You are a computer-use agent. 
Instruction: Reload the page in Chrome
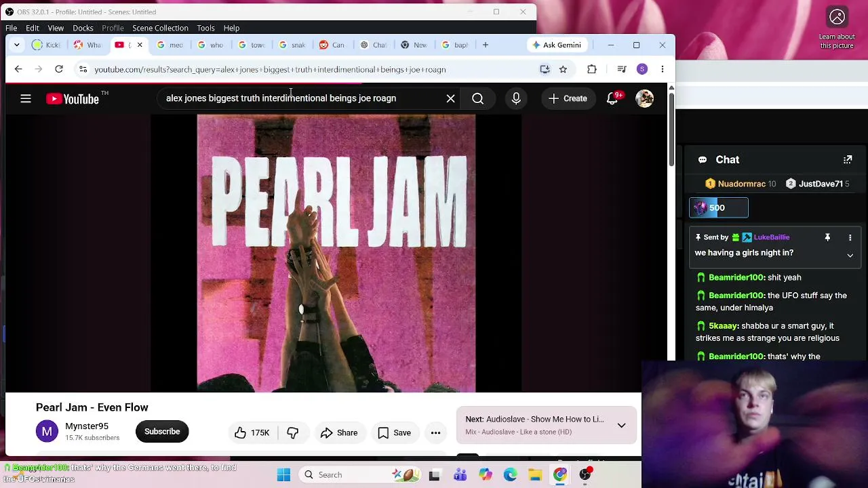pos(59,69)
